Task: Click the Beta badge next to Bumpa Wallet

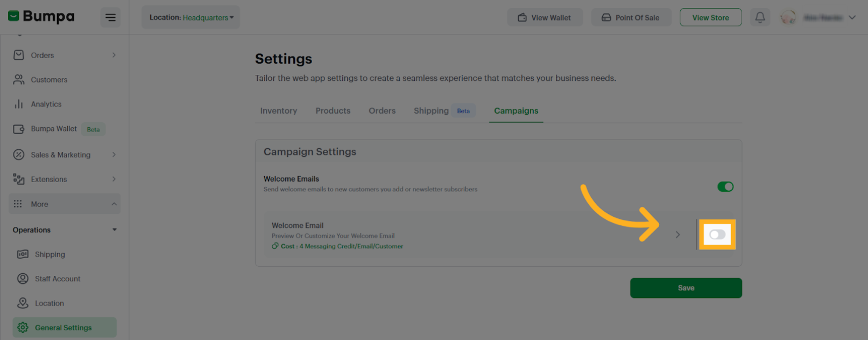Action: click(93, 129)
